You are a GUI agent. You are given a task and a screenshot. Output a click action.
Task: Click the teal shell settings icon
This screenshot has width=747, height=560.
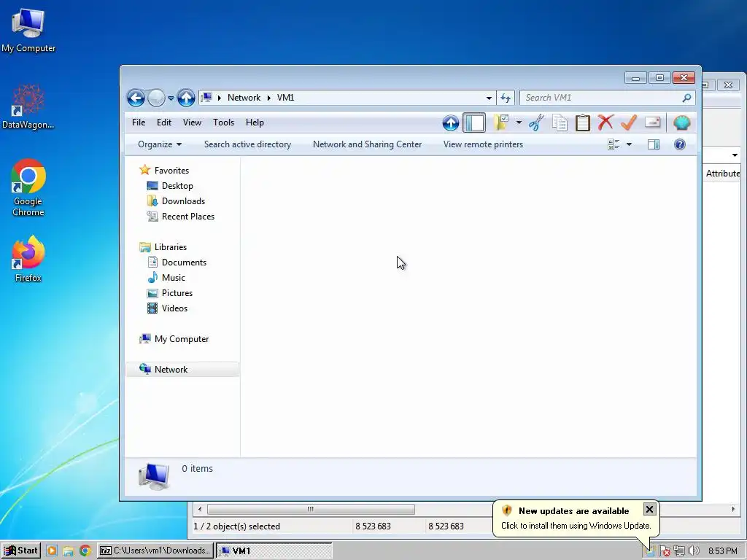(x=682, y=122)
